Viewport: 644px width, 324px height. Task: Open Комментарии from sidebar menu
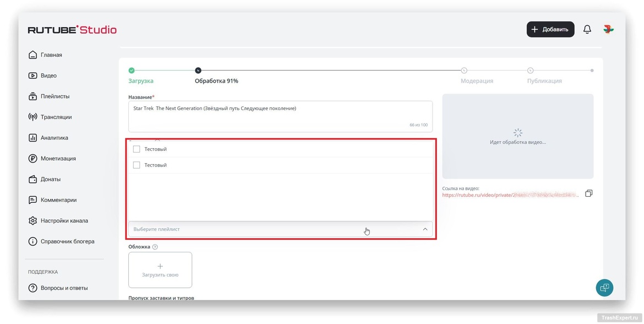58,200
